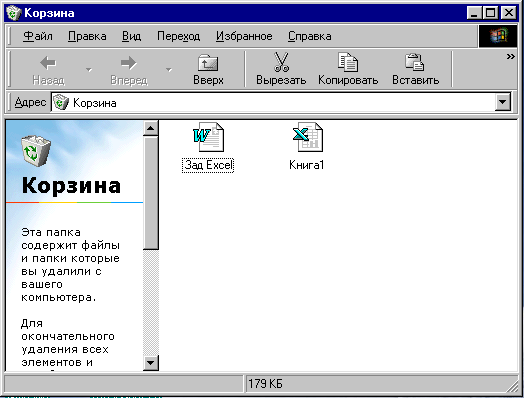The image size is (524, 398).
Task: Open the Вид menu
Action: (131, 36)
